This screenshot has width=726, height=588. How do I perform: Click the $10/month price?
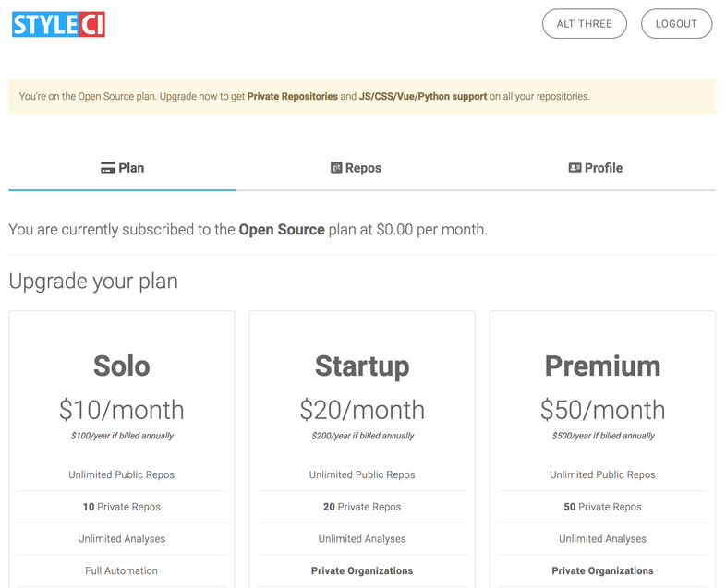122,409
